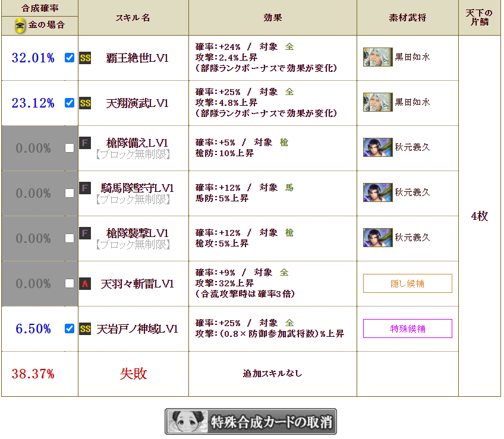
Task: Click SS rank badge beside 覇王絶世LV1
Action: click(x=85, y=58)
